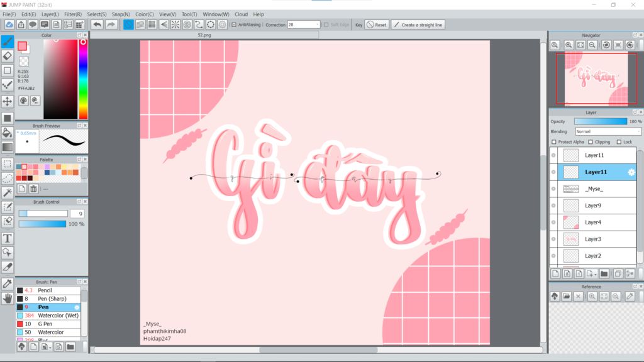Viewport: 644px width, 362px height.
Task: Select the Gradient tool
Action: (8, 147)
